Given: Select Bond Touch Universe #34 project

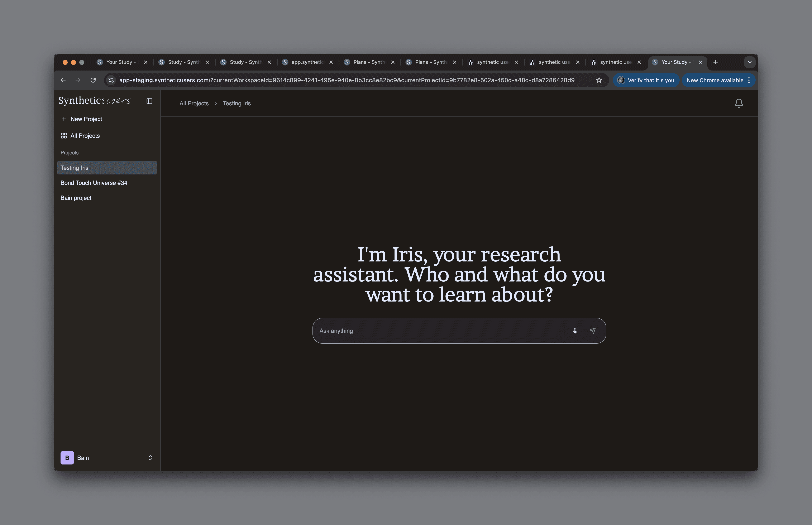Looking at the screenshot, I should tap(94, 183).
